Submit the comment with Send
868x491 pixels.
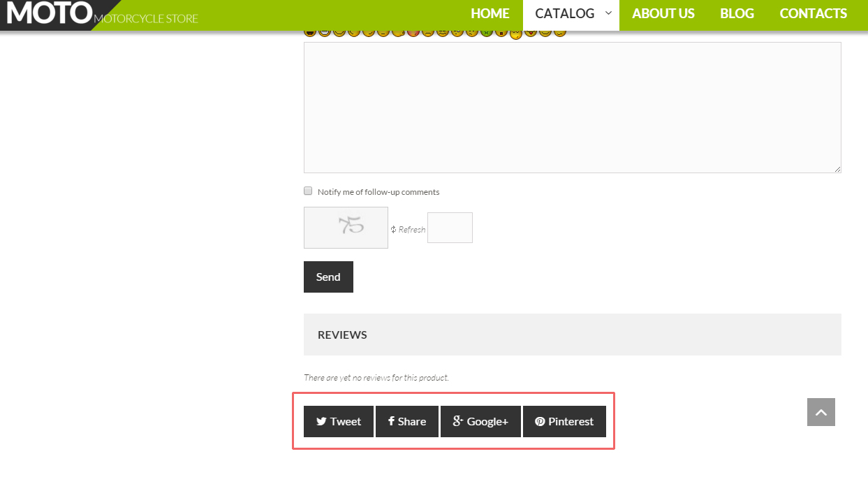pyautogui.click(x=328, y=277)
